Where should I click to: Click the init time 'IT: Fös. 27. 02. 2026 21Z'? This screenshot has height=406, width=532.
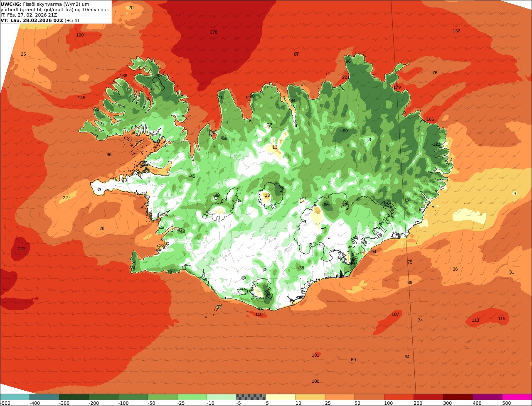click(29, 15)
